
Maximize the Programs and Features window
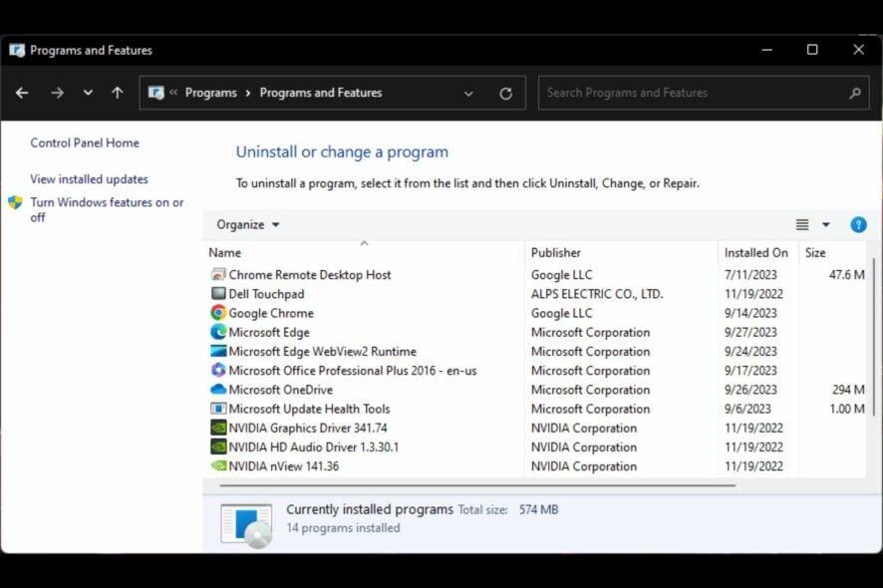(812, 50)
